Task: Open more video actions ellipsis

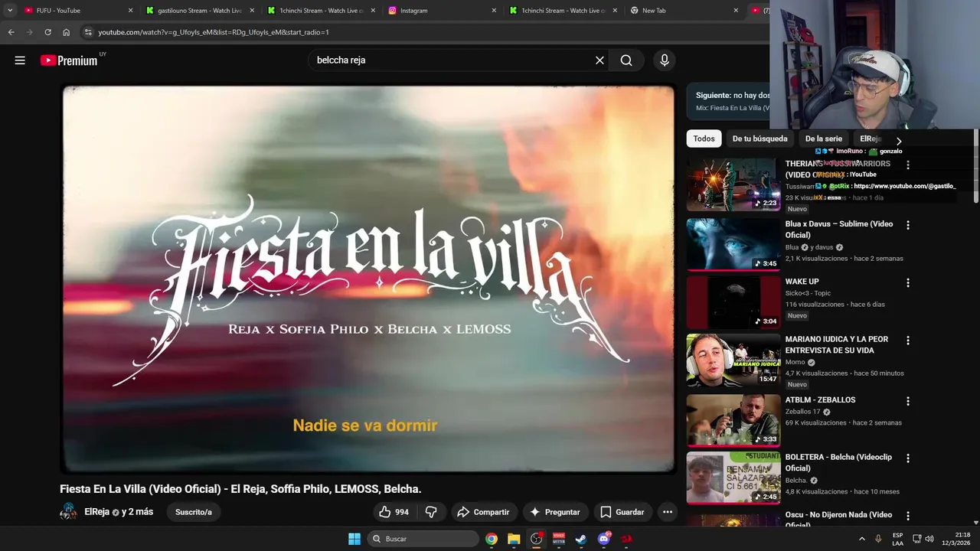Action: pyautogui.click(x=668, y=512)
